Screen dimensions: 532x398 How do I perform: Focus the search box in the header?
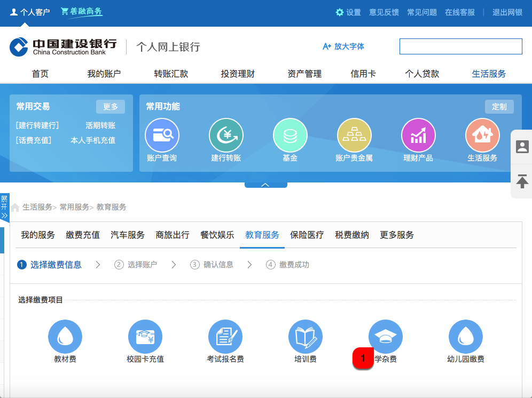[460, 46]
